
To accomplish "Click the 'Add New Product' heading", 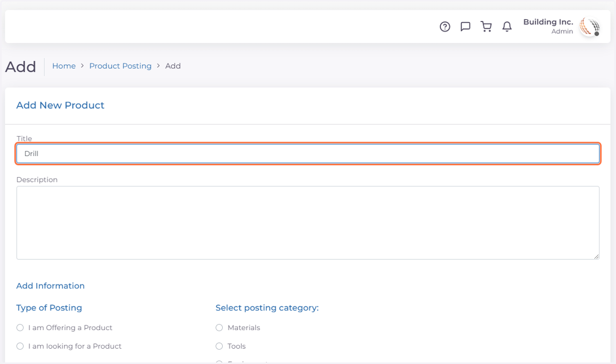I will pyautogui.click(x=60, y=105).
